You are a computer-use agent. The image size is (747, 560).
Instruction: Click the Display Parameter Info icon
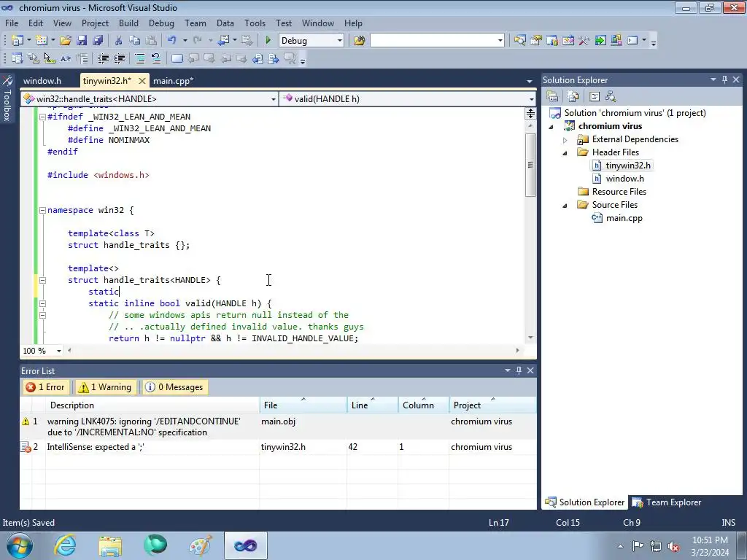(34, 58)
